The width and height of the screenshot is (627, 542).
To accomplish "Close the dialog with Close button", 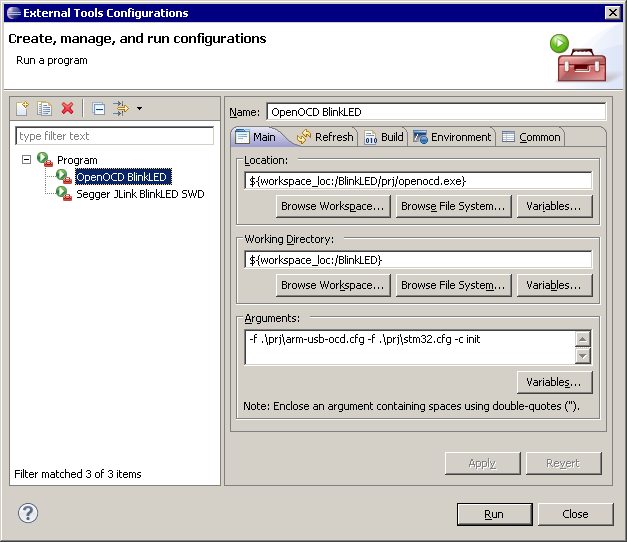I will (x=575, y=514).
